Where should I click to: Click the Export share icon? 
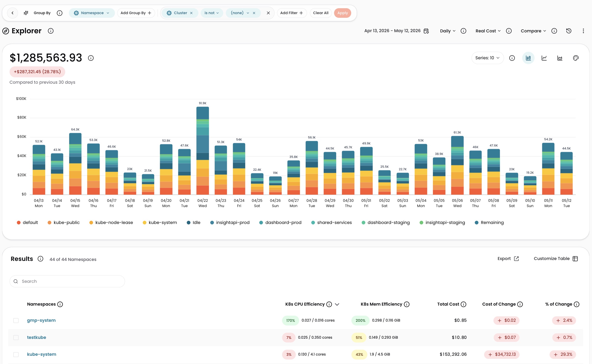click(x=516, y=259)
